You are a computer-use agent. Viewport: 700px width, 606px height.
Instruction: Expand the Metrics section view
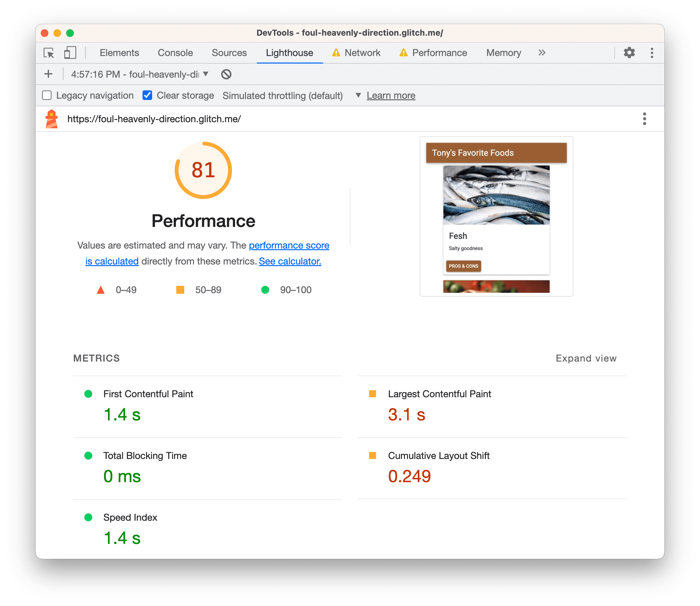(x=585, y=358)
